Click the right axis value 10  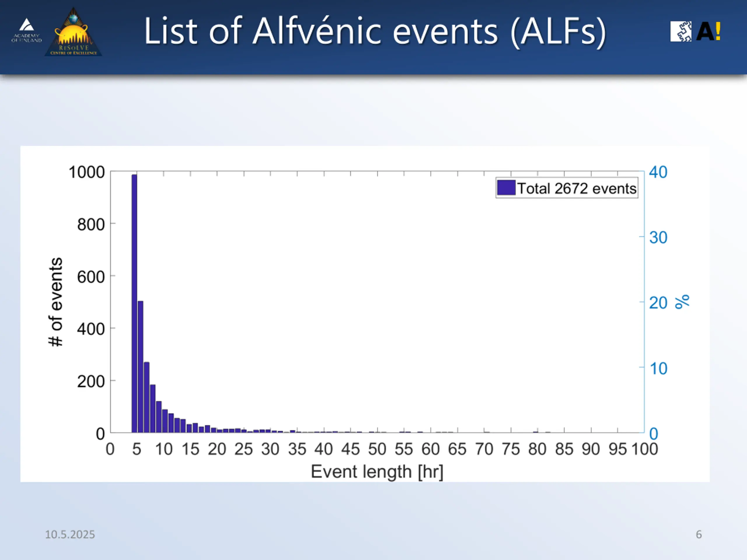[x=658, y=369]
